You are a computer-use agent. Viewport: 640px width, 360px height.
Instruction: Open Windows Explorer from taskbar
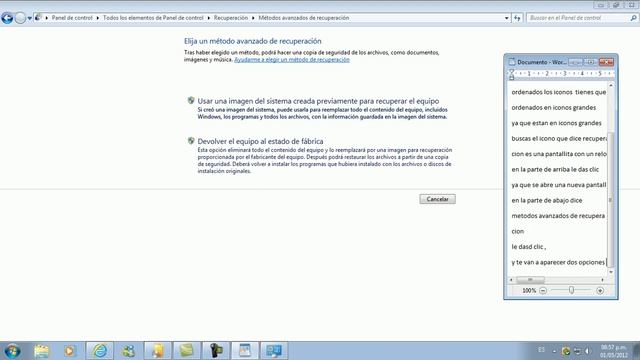tap(41, 351)
